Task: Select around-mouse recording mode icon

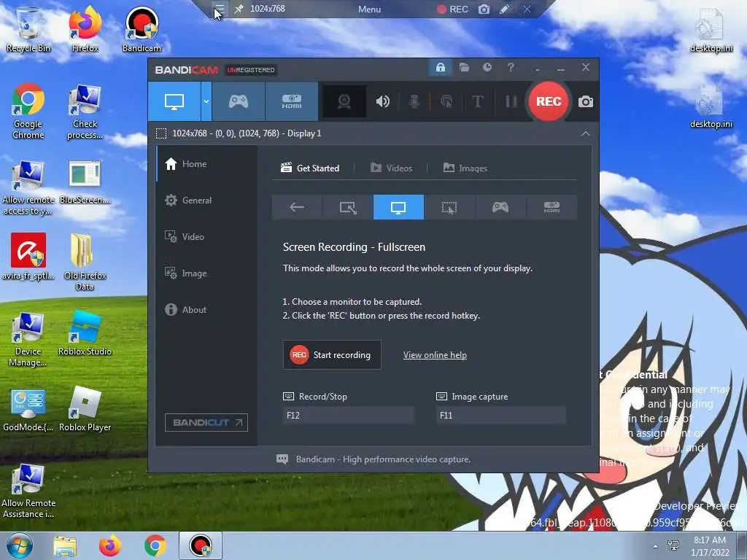Action: point(449,207)
